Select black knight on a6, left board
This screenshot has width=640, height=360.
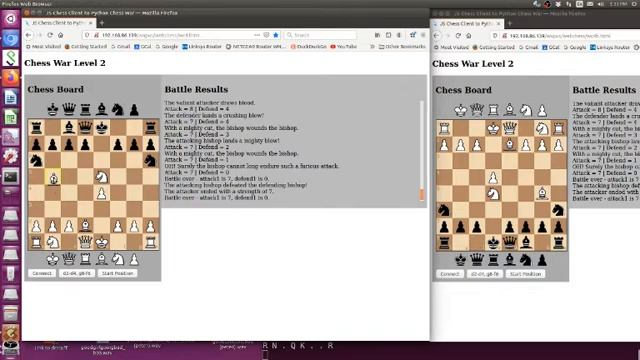pyautogui.click(x=36, y=161)
